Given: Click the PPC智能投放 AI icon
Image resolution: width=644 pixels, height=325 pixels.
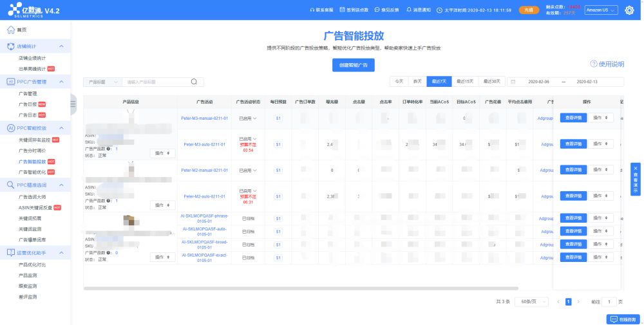Looking at the screenshot, I should tap(11, 128).
